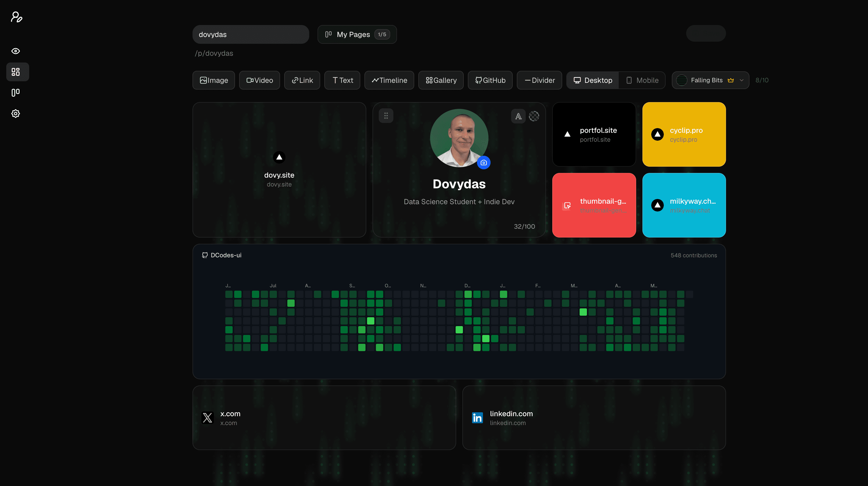Click the dimmed button at top right
The image size is (868, 486).
(x=706, y=33)
